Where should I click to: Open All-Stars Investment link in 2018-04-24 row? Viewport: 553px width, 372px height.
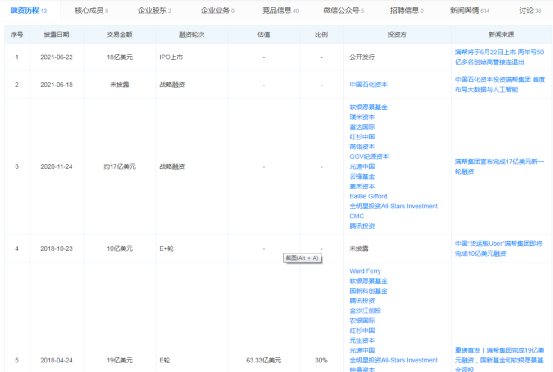click(x=394, y=360)
